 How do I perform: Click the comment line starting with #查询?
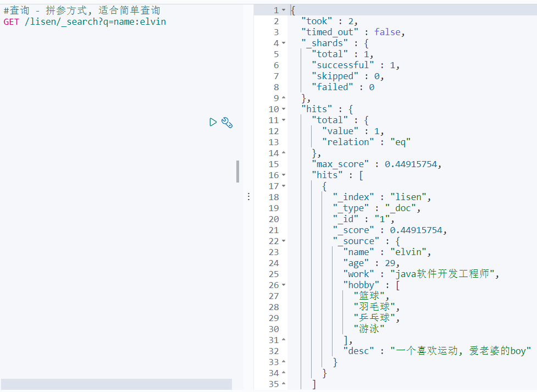pos(82,10)
